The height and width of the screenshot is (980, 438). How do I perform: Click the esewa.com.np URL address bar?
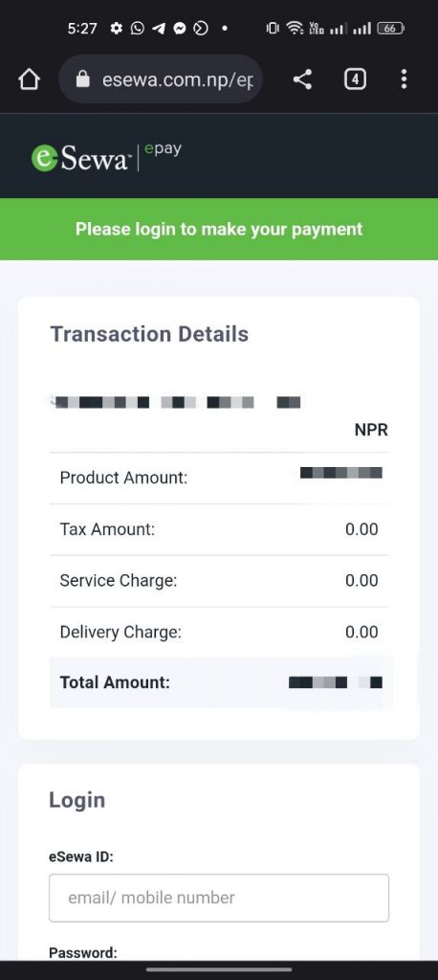point(161,79)
